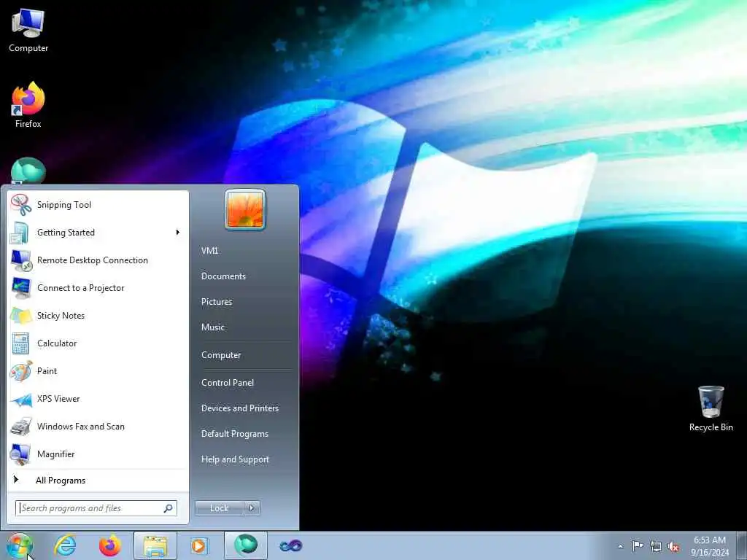The width and height of the screenshot is (747, 560).
Task: Click the Sticky Notes text label
Action: 61,316
